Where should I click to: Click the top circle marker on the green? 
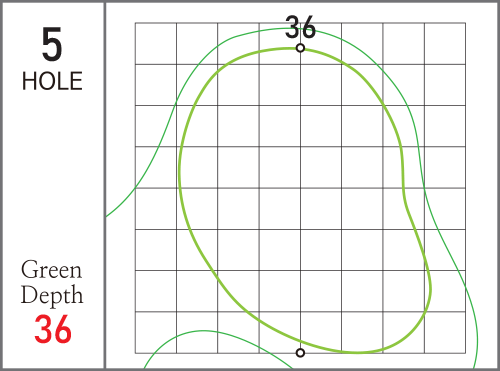pyautogui.click(x=300, y=48)
